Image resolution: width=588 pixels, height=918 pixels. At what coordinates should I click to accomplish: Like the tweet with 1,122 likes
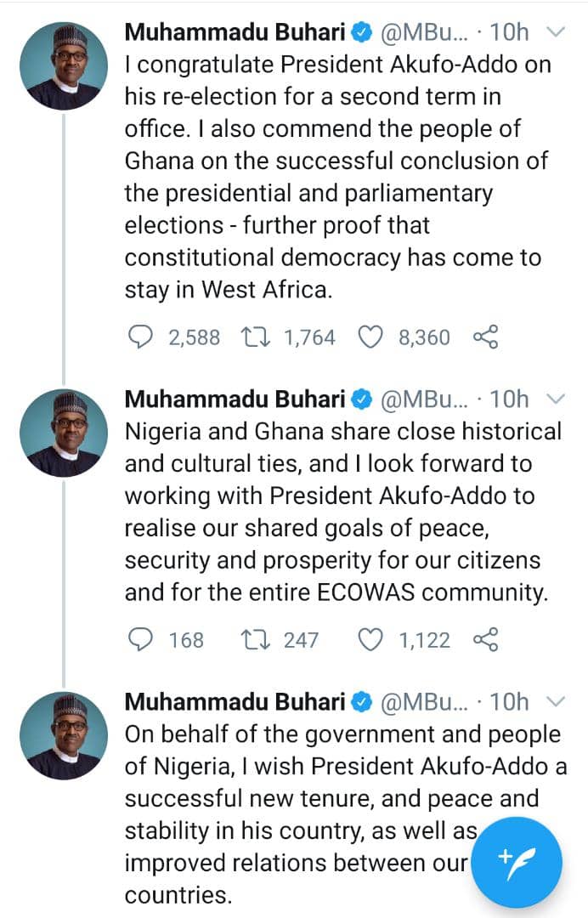tap(370, 639)
